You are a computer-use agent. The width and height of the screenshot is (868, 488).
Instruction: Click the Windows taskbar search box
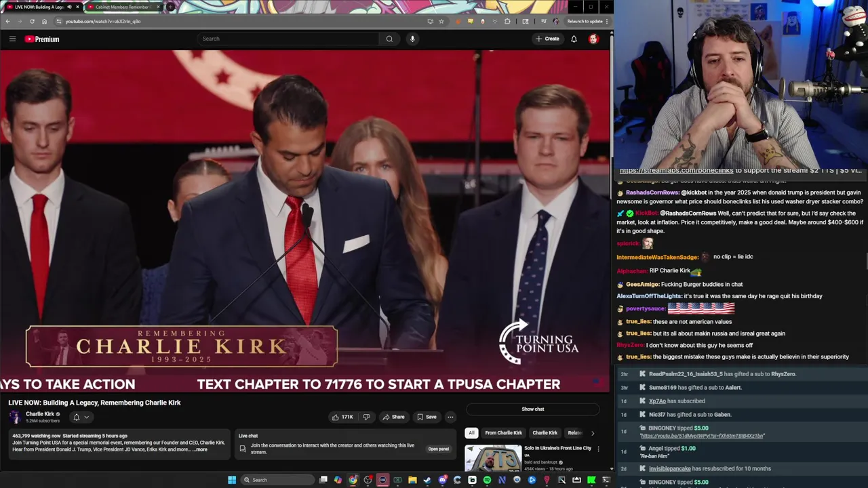(277, 480)
